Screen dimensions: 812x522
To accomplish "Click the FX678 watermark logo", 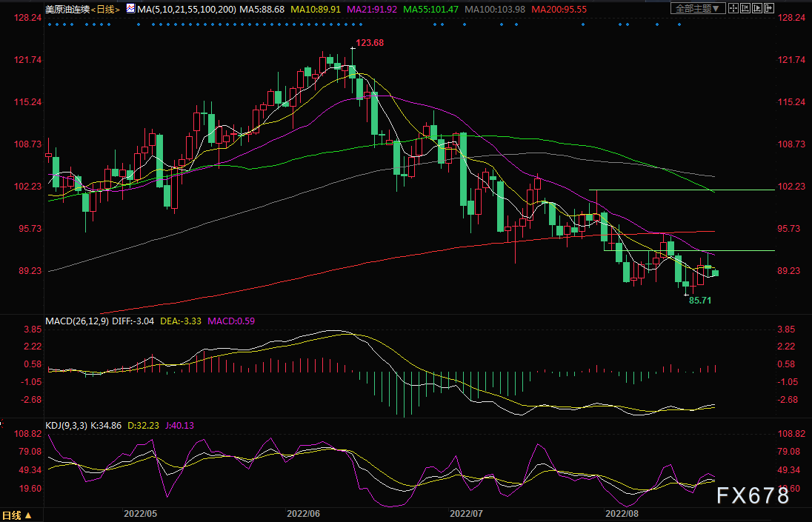I will click(x=753, y=495).
